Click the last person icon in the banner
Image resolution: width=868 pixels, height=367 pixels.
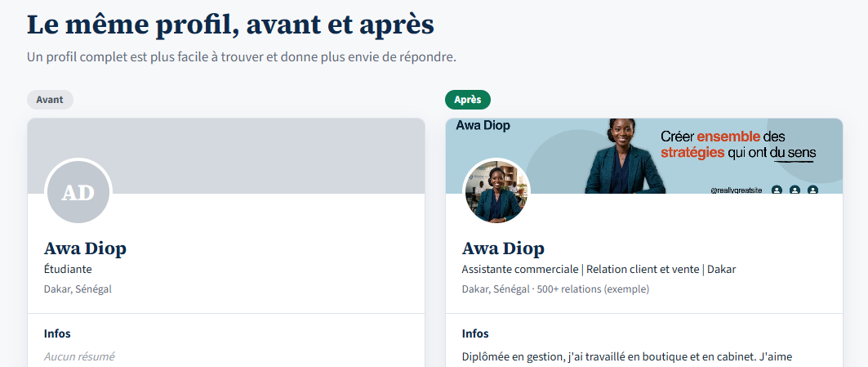pos(812,190)
